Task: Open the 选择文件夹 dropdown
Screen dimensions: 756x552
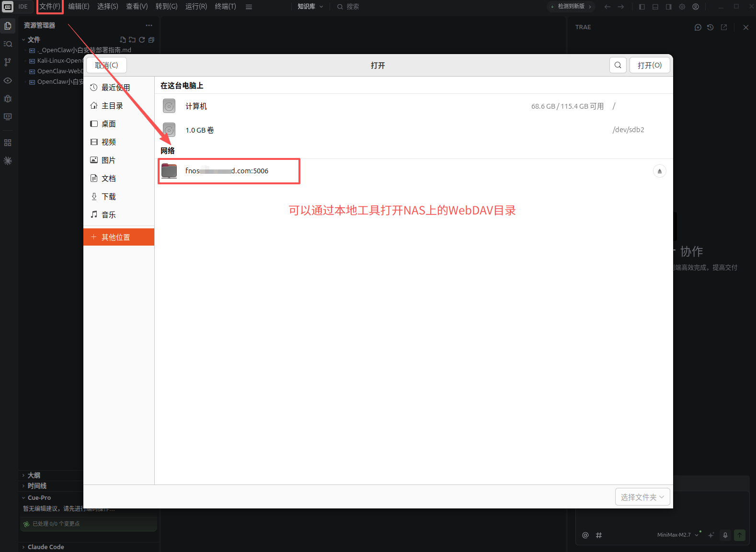Action: tap(642, 497)
